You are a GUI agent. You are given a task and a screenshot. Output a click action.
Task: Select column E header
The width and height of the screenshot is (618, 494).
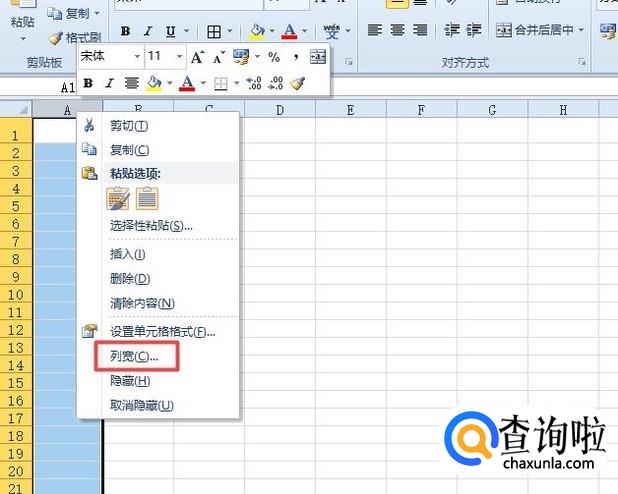pyautogui.click(x=350, y=110)
